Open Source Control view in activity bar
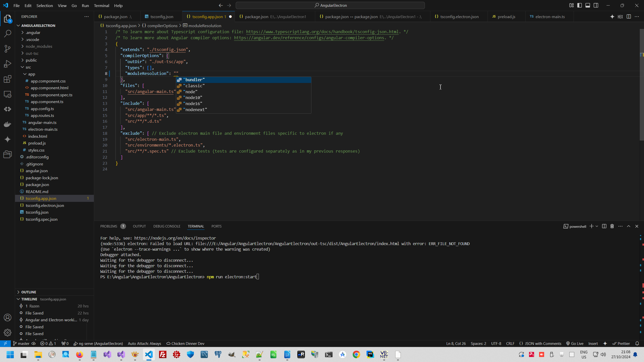The height and width of the screenshot is (362, 644). [x=8, y=49]
